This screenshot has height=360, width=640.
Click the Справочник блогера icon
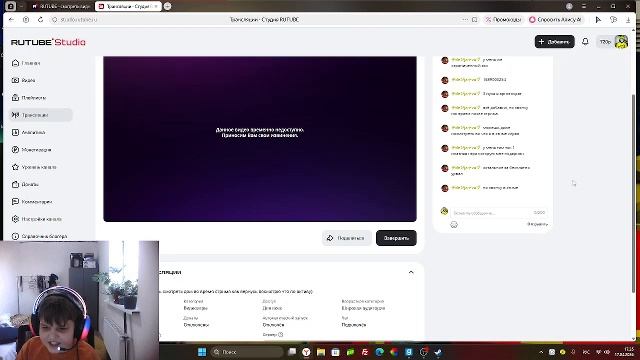[16, 236]
